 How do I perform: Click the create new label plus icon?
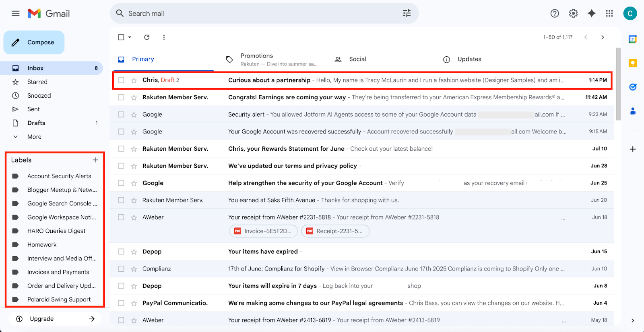click(x=95, y=160)
